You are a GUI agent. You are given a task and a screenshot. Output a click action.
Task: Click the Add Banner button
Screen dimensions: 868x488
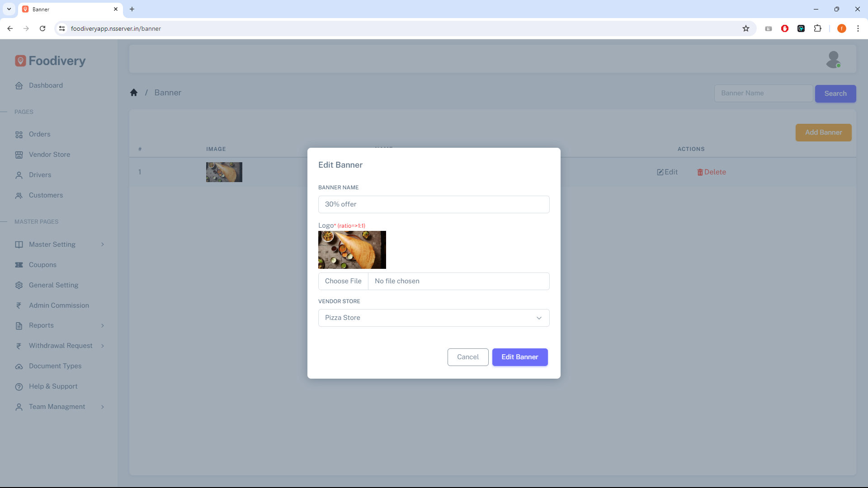823,132
